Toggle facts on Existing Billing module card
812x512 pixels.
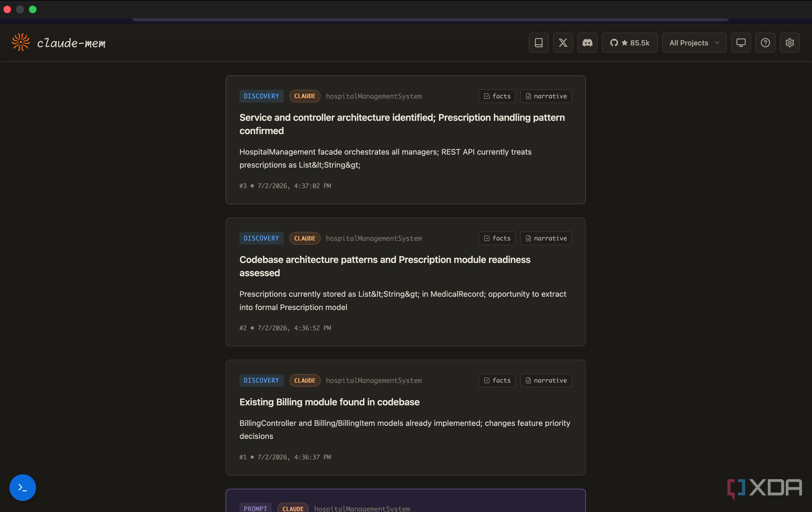[497, 380]
